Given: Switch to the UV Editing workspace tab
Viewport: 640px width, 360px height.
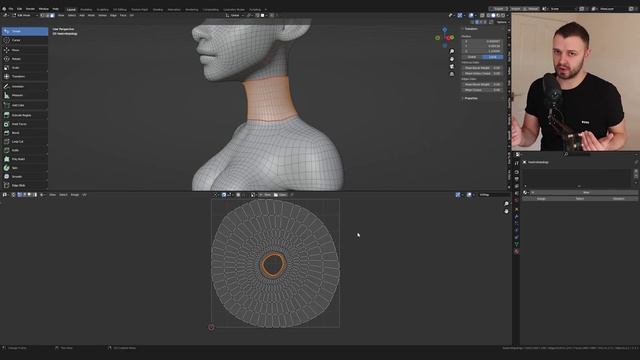Looking at the screenshot, I should coord(120,9).
